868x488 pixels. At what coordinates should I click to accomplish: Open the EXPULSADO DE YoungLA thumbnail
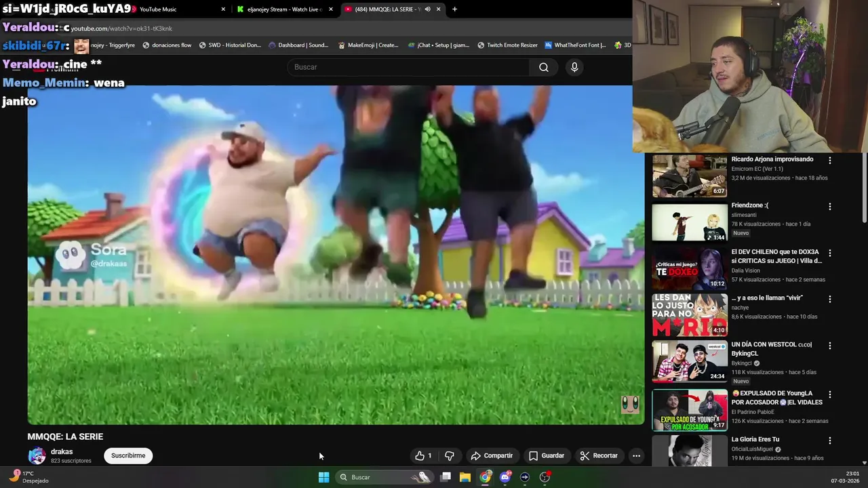coord(690,410)
